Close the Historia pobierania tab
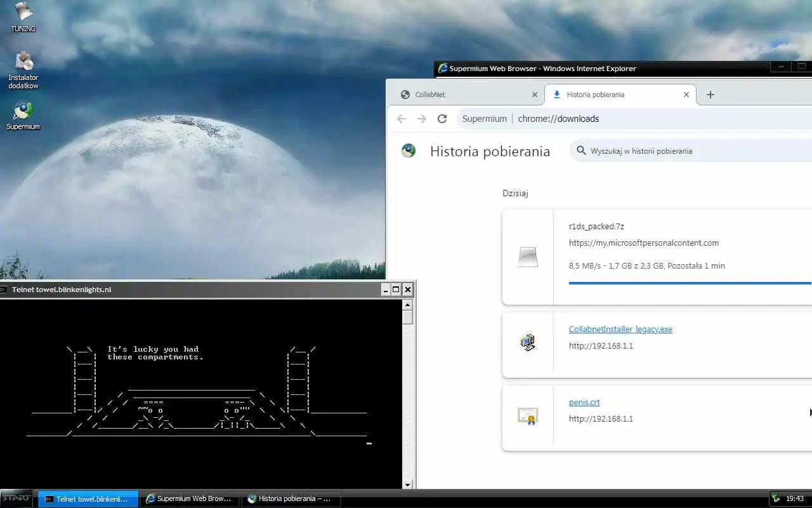This screenshot has width=812, height=508. (x=686, y=95)
